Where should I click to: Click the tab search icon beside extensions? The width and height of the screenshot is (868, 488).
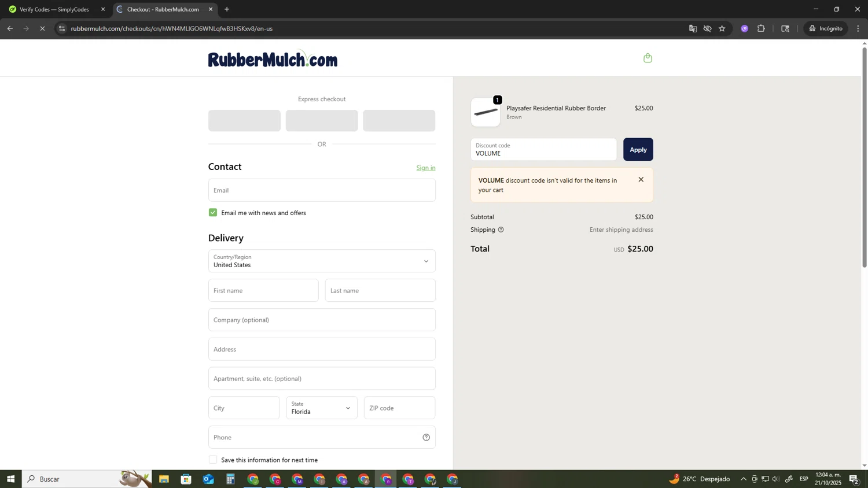point(785,28)
